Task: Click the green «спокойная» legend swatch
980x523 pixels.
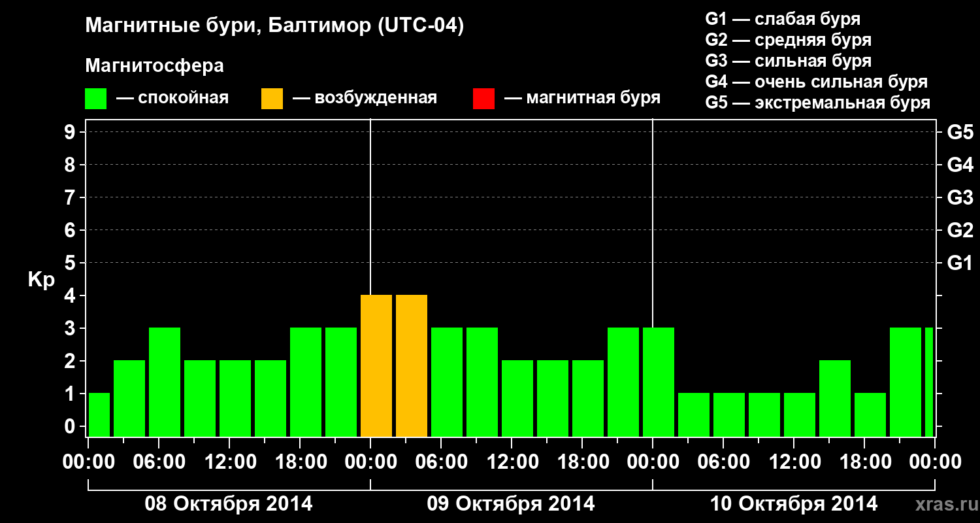Action: click(96, 99)
